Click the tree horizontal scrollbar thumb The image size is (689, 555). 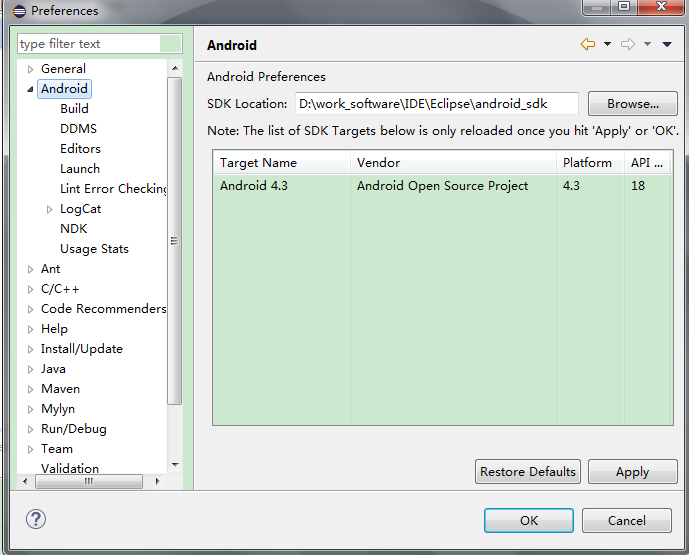(x=89, y=481)
